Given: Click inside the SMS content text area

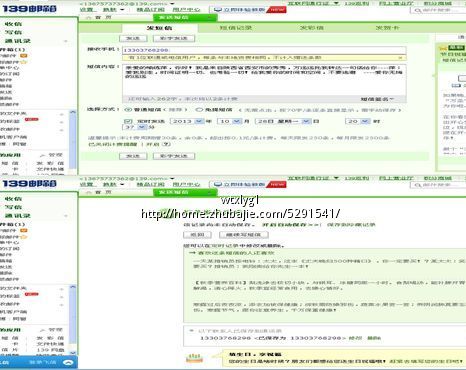Looking at the screenshot, I should point(264,80).
